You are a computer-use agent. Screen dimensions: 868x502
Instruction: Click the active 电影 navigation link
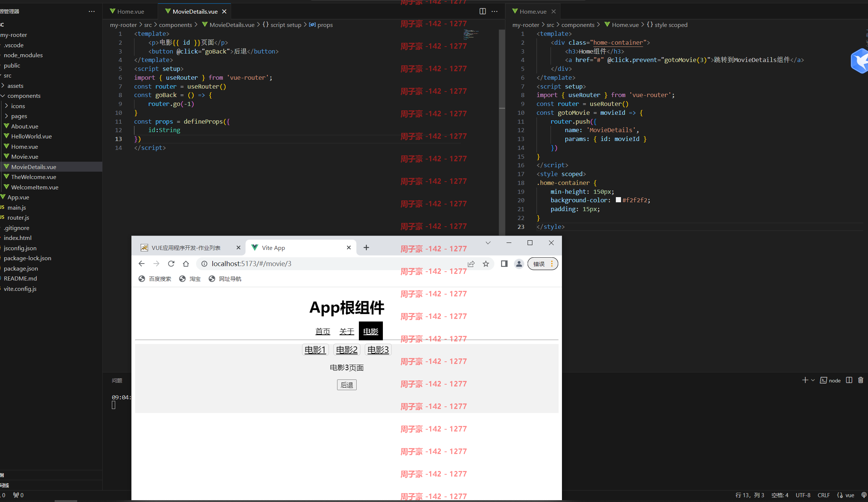coord(371,331)
